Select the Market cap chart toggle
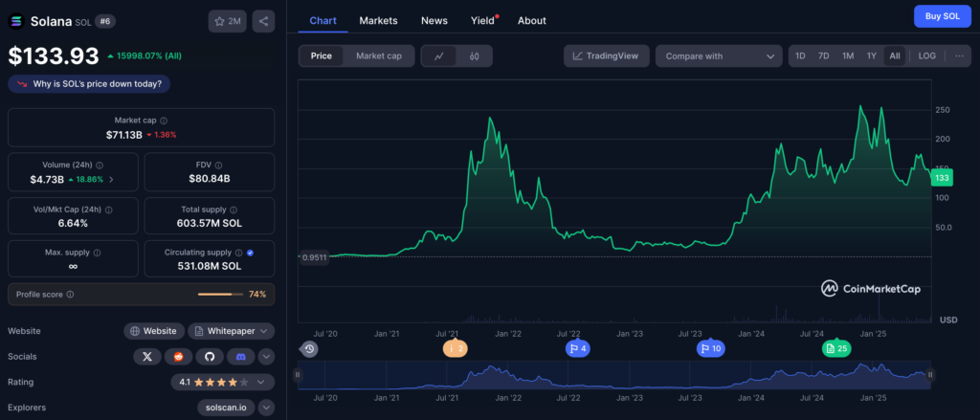Viewport: 980px width, 420px height. tap(379, 55)
